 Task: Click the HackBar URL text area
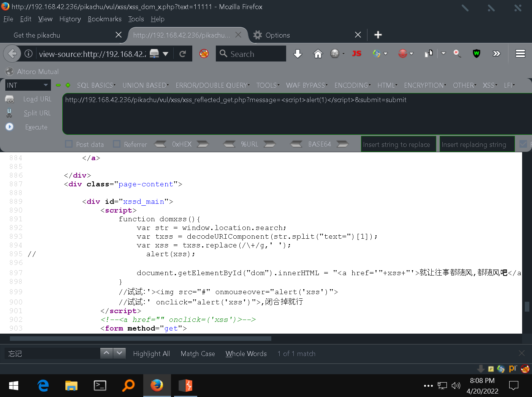point(297,114)
